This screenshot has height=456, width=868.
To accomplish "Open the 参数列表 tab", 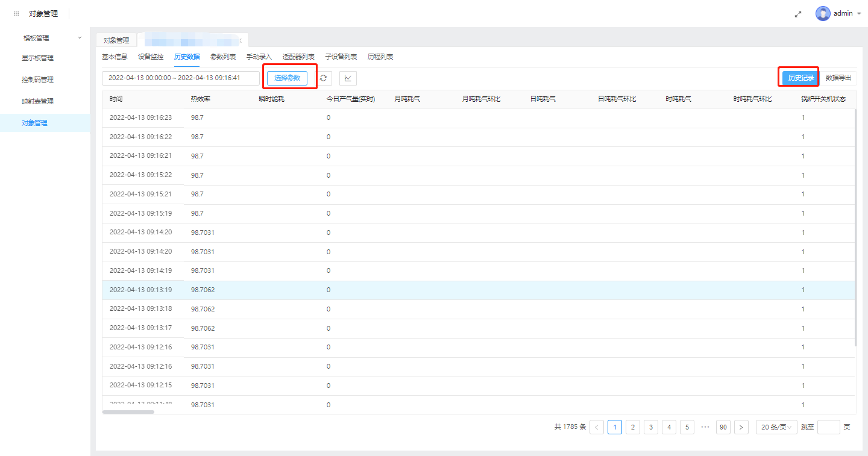I will (223, 57).
